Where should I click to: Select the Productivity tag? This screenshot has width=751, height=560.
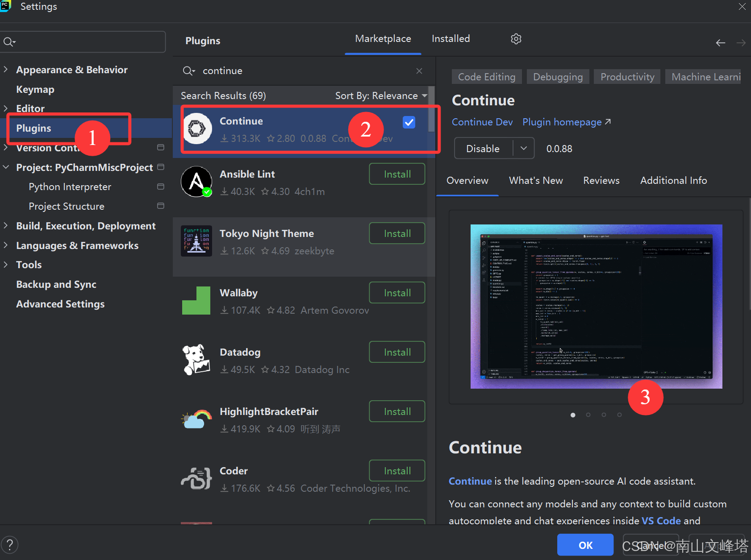(x=627, y=77)
